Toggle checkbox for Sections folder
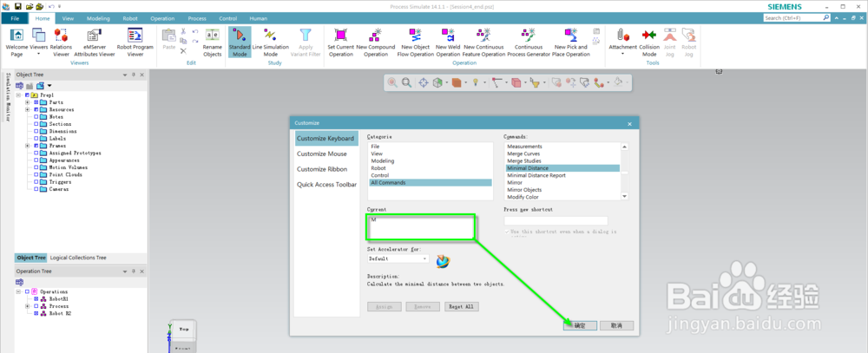The height and width of the screenshot is (353, 868). coord(36,124)
